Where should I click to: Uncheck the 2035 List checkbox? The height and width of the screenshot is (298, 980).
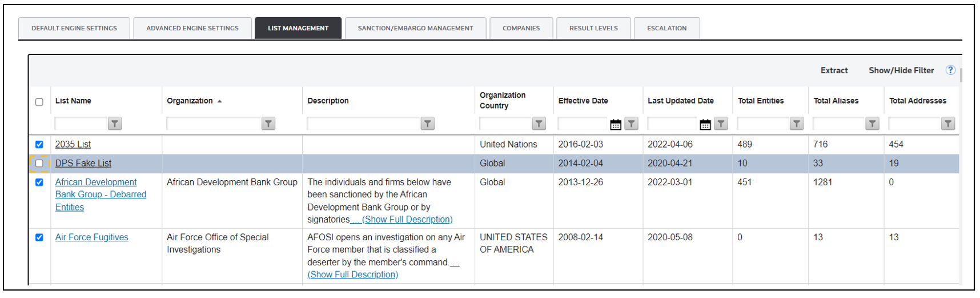(x=39, y=145)
